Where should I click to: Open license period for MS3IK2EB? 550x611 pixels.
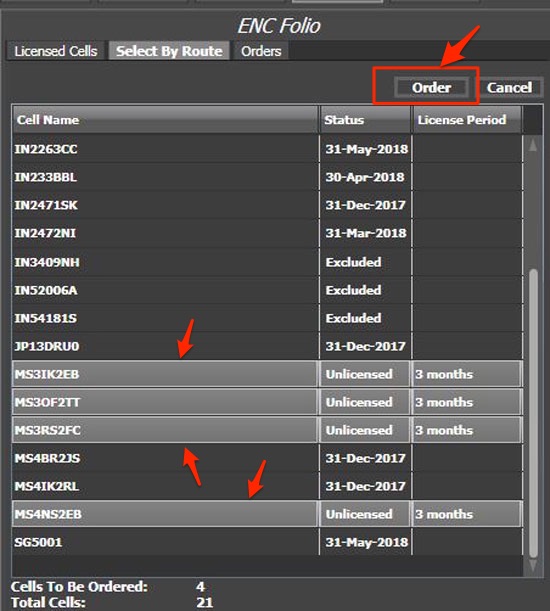(x=467, y=374)
